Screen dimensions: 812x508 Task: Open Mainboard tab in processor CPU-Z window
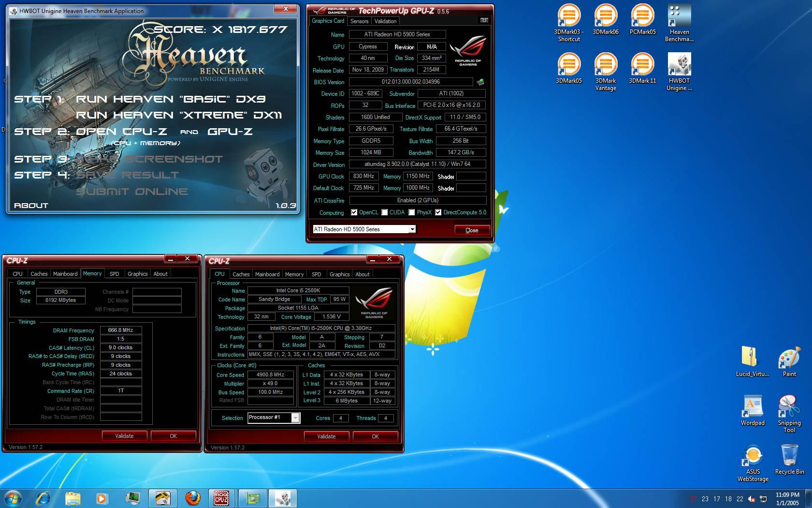[267, 274]
